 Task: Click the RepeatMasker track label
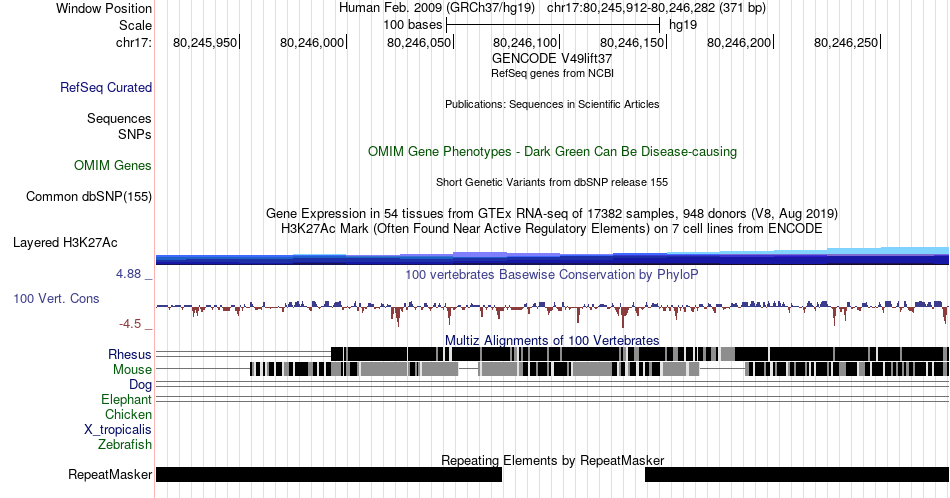[x=110, y=474]
